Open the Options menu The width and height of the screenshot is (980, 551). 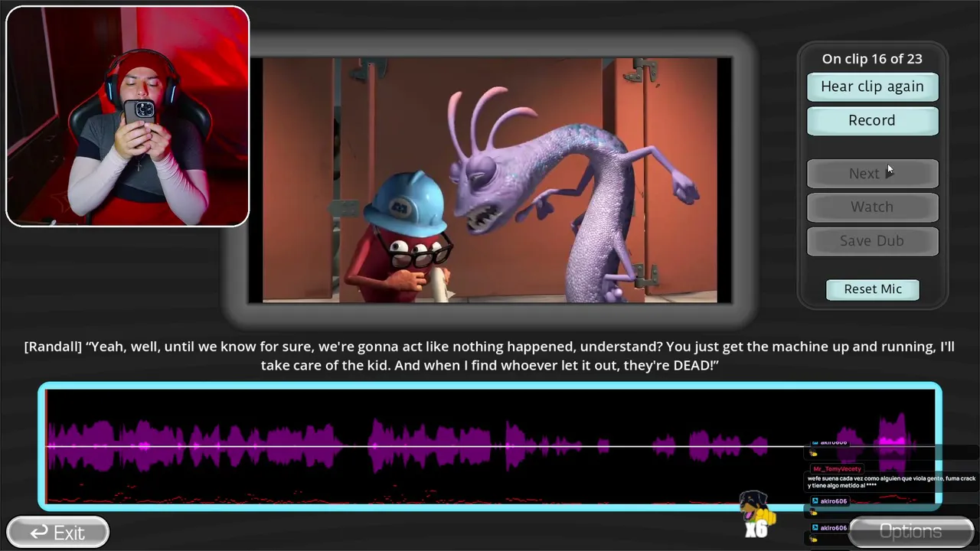tap(910, 532)
